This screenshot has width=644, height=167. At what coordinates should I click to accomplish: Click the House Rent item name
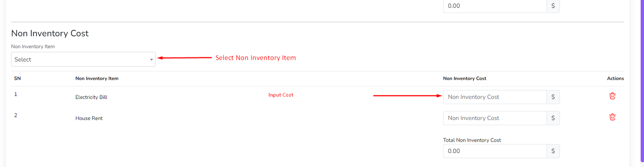[89, 118]
